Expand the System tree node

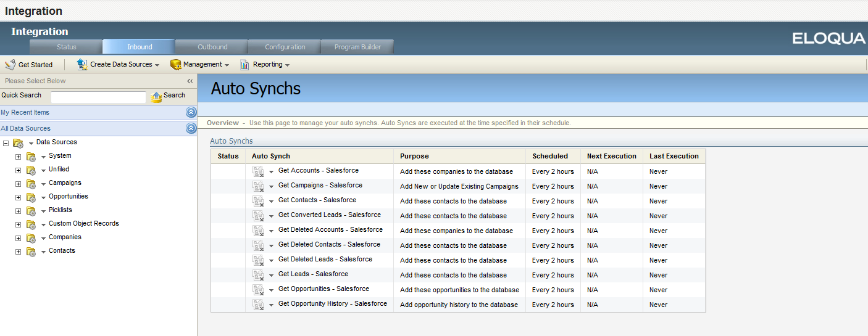point(18,157)
